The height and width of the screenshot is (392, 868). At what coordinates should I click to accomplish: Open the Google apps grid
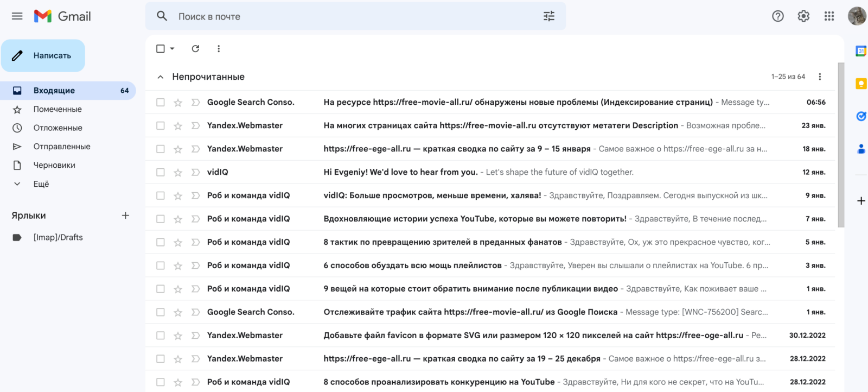pos(829,16)
